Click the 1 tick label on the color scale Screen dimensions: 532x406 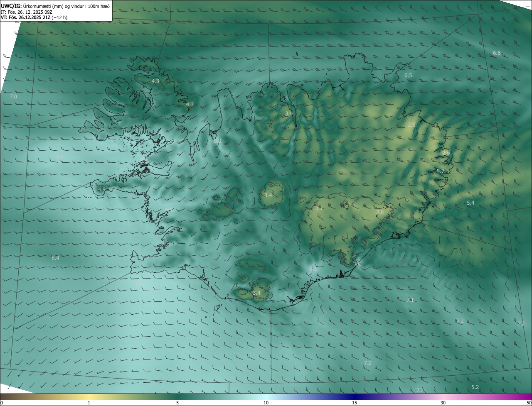pos(89,403)
